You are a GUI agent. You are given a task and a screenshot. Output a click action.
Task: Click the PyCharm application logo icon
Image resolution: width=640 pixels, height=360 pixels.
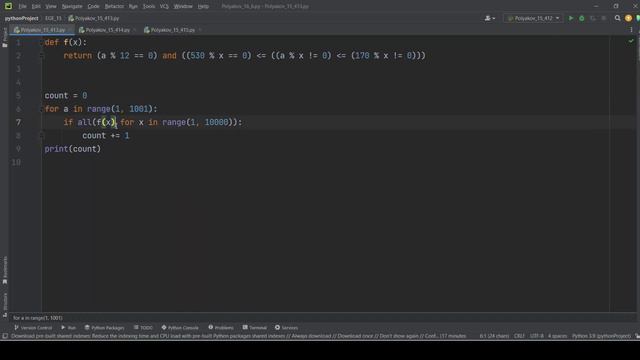[x=8, y=6]
